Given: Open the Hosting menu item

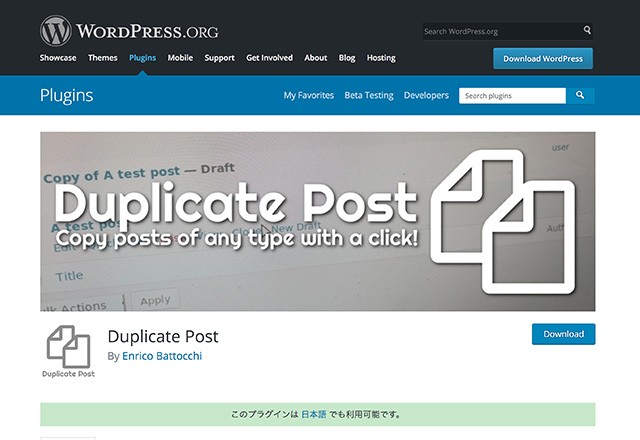Looking at the screenshot, I should click(381, 58).
